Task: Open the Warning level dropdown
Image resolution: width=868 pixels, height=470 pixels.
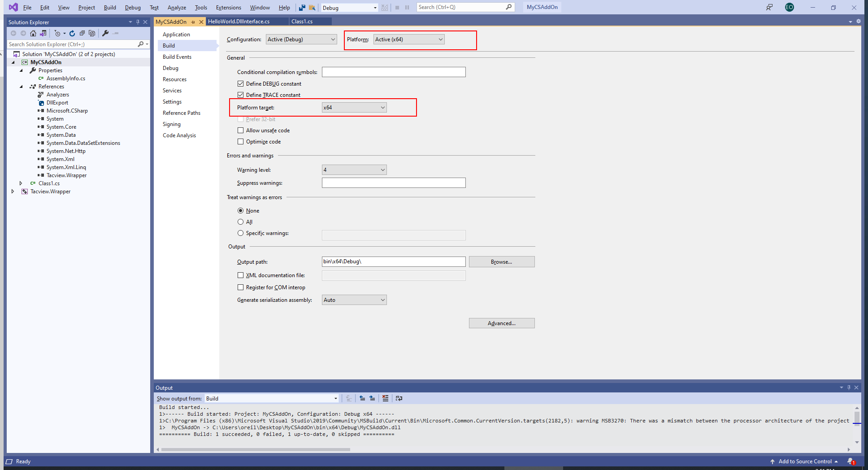Action: point(354,170)
